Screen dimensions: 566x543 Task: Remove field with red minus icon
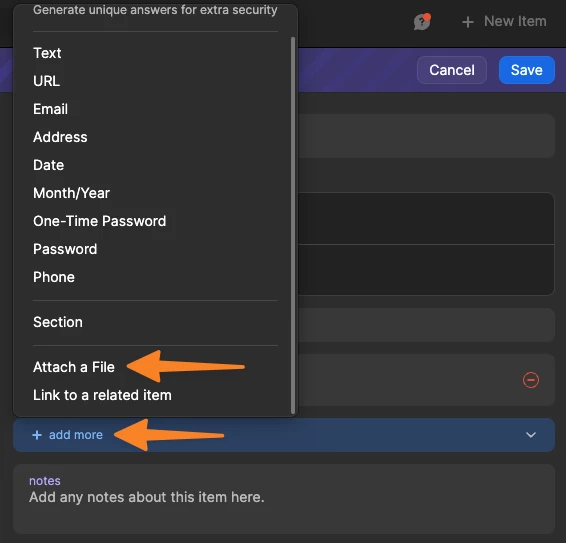pyautogui.click(x=531, y=380)
